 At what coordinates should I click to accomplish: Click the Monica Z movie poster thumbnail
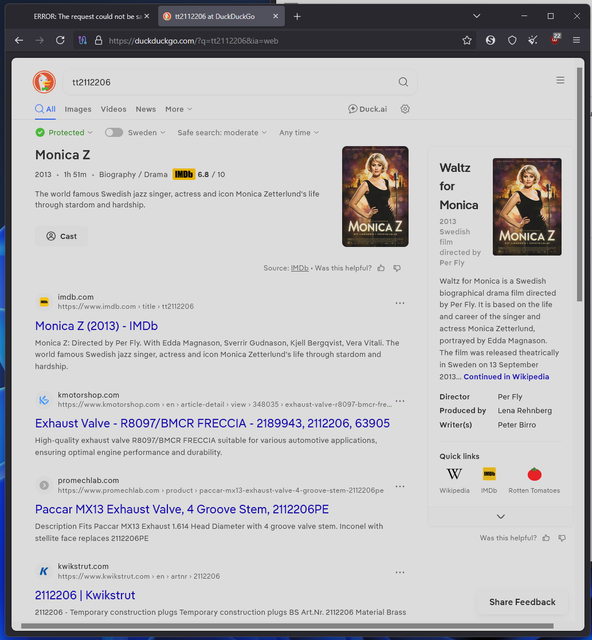375,196
